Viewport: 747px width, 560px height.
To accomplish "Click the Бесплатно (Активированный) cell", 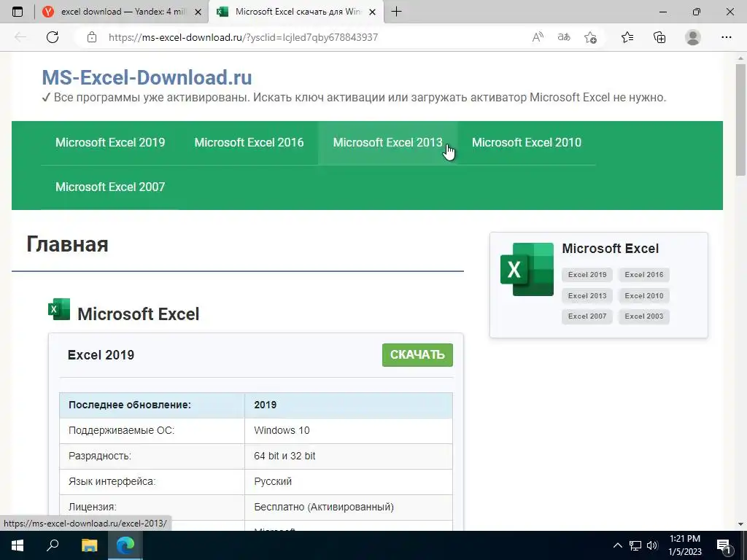I will pyautogui.click(x=348, y=507).
